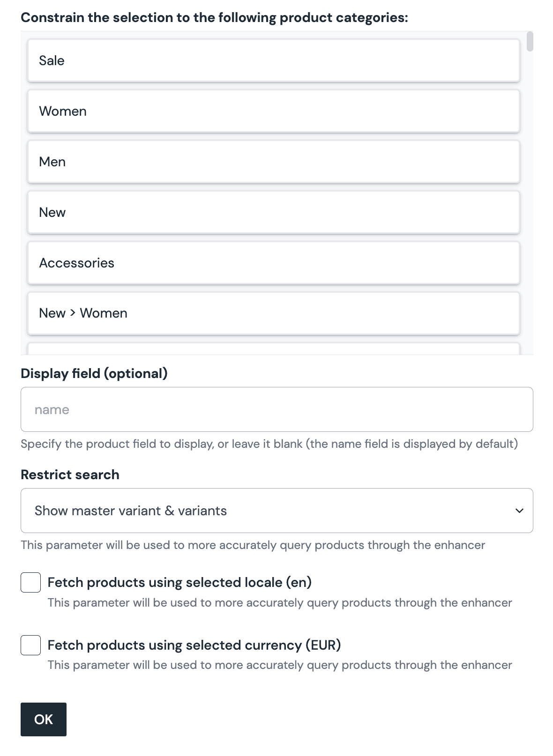Enable fetching products using selected currency (EUR)
This screenshot has width=553, height=756.
pyautogui.click(x=30, y=645)
